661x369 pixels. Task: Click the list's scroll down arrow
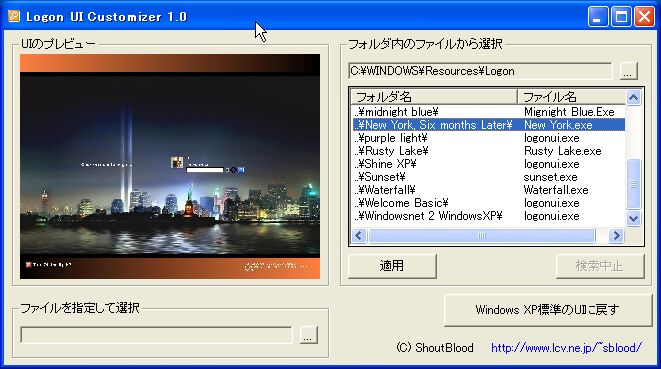[x=633, y=218]
